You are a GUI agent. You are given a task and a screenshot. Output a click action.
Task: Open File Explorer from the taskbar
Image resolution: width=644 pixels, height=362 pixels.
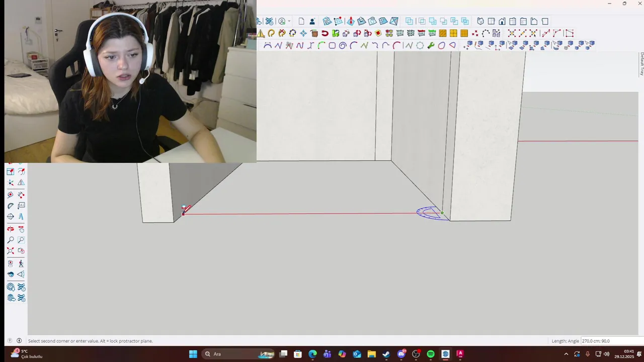click(371, 354)
